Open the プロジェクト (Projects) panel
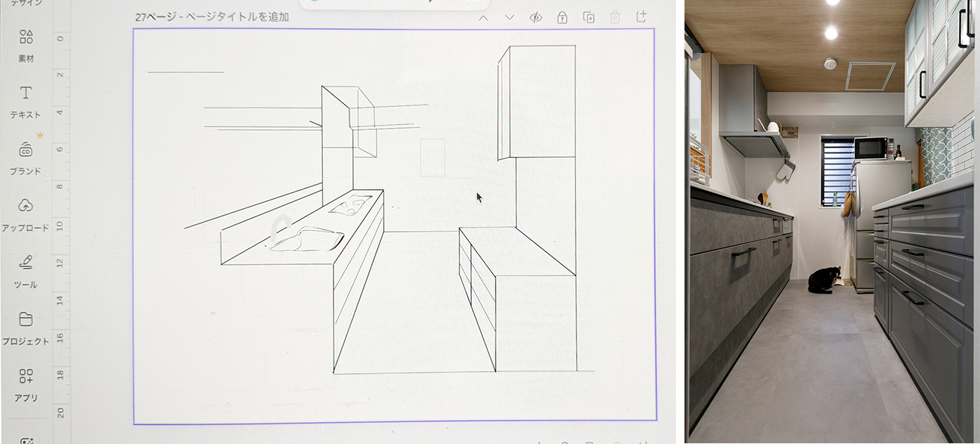Screen dimensions: 980x444 pos(26,327)
